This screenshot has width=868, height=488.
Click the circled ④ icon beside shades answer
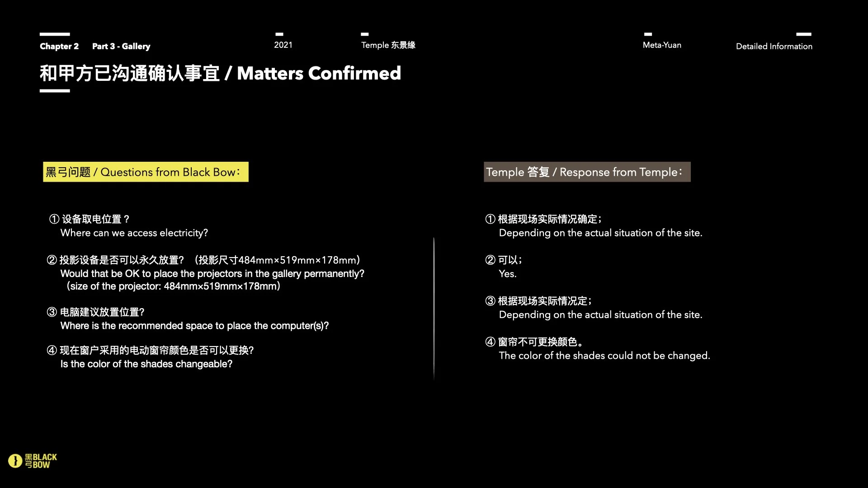pos(491,342)
